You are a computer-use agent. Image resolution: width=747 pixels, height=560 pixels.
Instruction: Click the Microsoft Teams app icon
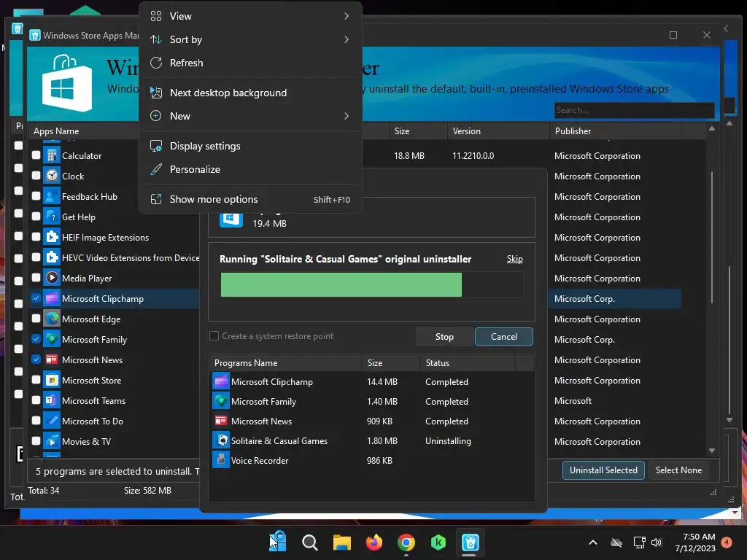(52, 401)
